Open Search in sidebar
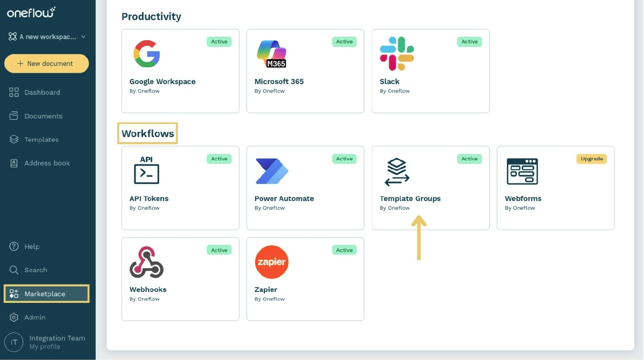644x360 pixels. pos(36,270)
